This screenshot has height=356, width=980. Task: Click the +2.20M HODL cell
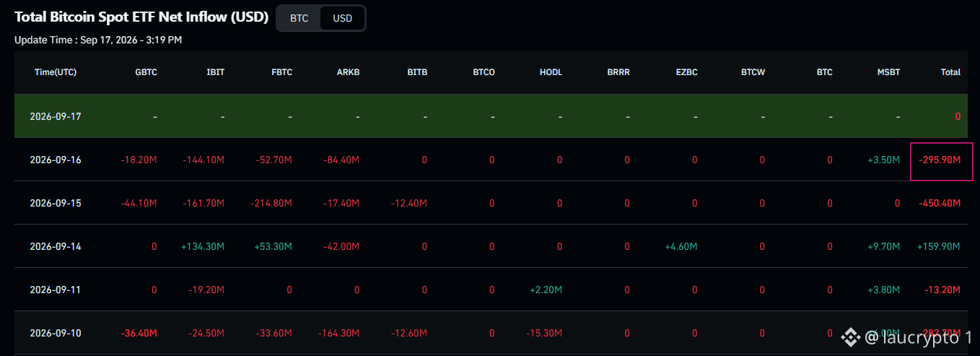546,290
